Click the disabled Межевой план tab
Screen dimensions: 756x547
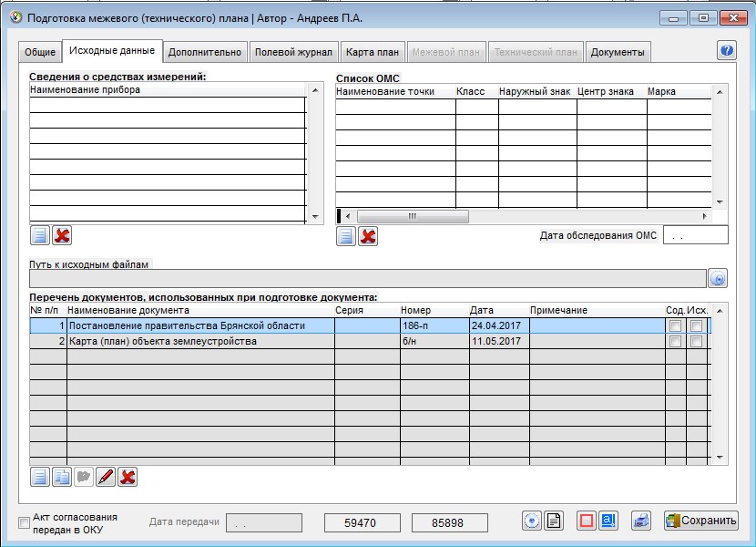(x=446, y=52)
